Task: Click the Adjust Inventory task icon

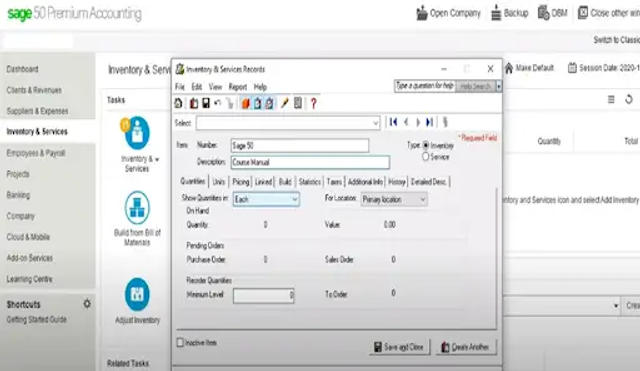Action: 137,294
